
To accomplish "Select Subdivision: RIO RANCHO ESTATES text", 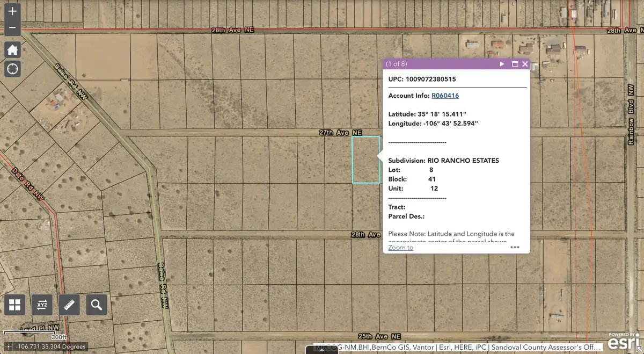I will pos(444,161).
